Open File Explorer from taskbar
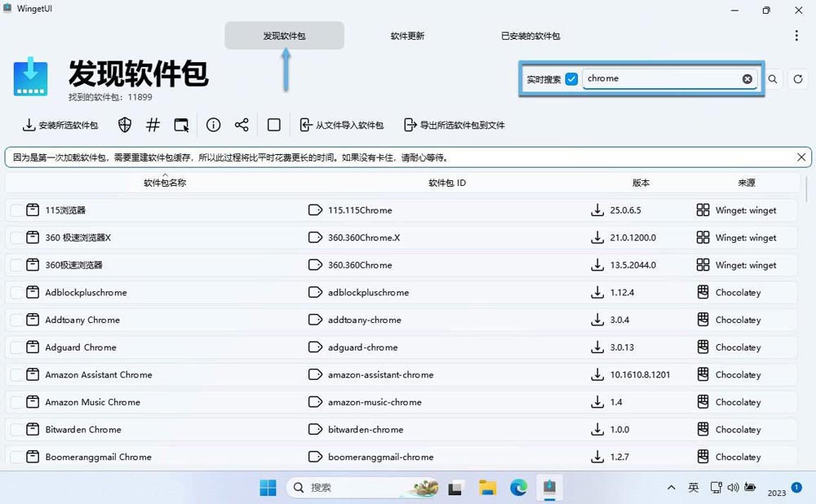 pos(488,488)
